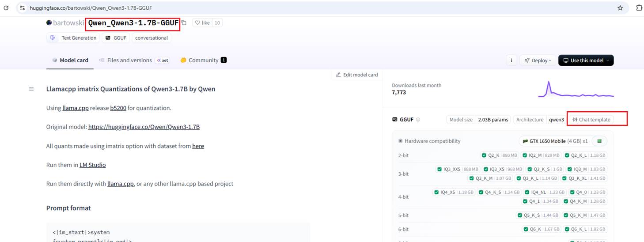The height and width of the screenshot is (242, 644).
Task: Open the browser extensions puzzle icon
Action: pos(639,8)
